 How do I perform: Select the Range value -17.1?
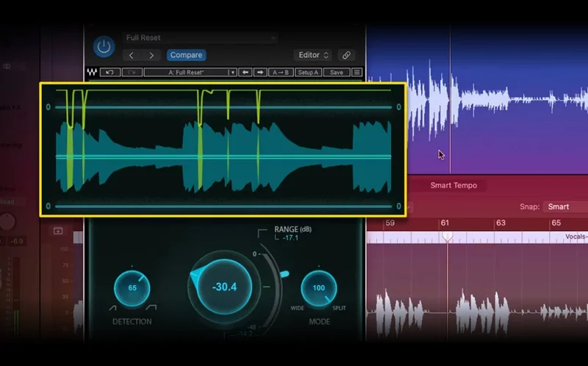tap(291, 237)
